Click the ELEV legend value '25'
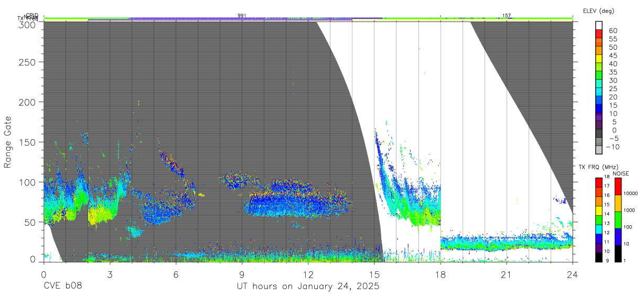 point(613,89)
